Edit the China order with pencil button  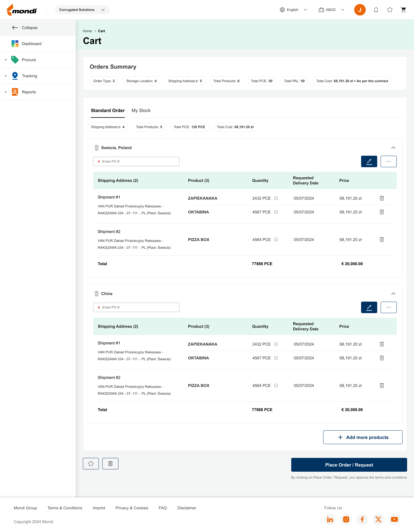pyautogui.click(x=369, y=307)
